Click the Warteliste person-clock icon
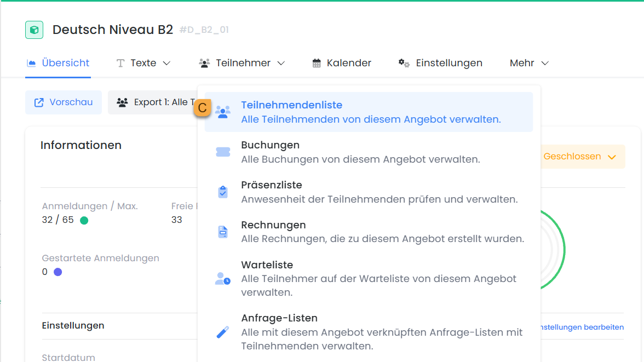644x362 pixels. tap(222, 279)
